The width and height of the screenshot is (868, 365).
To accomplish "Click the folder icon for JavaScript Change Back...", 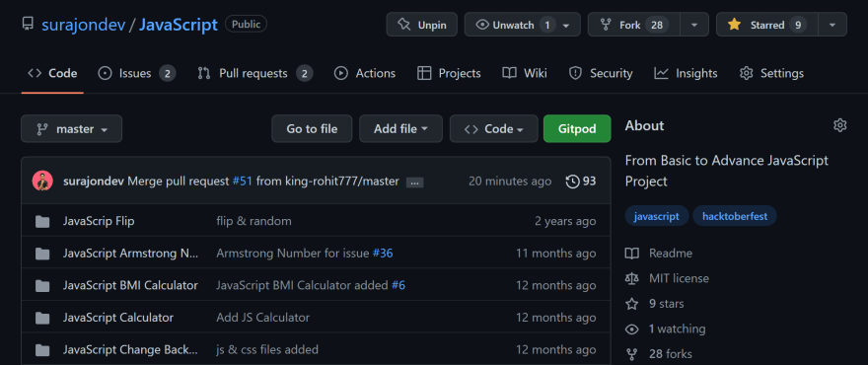I will (42, 350).
